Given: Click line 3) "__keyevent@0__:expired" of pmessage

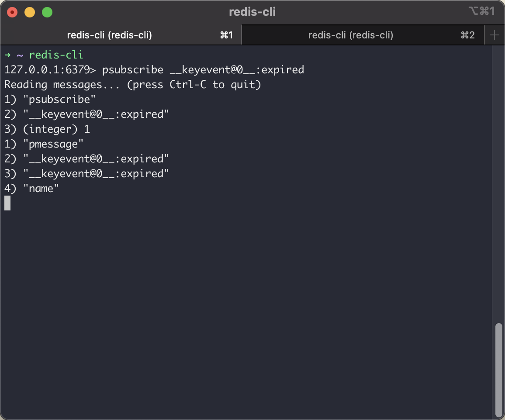Looking at the screenshot, I should 86,173.
